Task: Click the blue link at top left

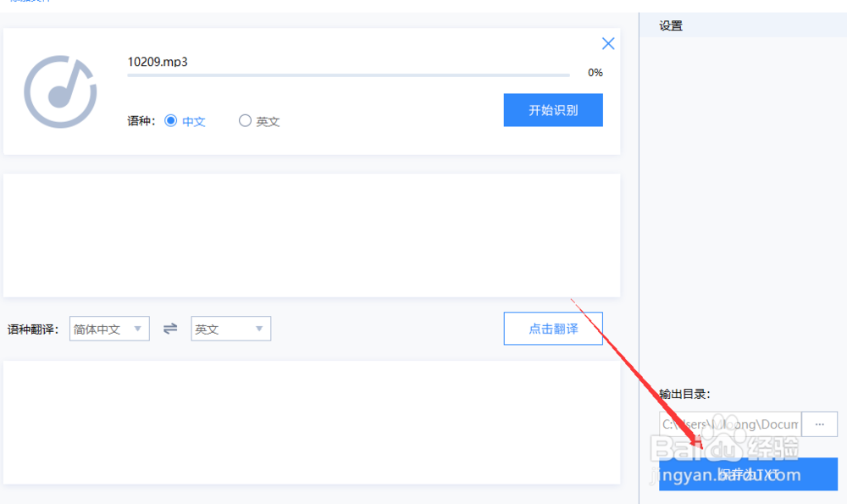Action: pos(30,3)
